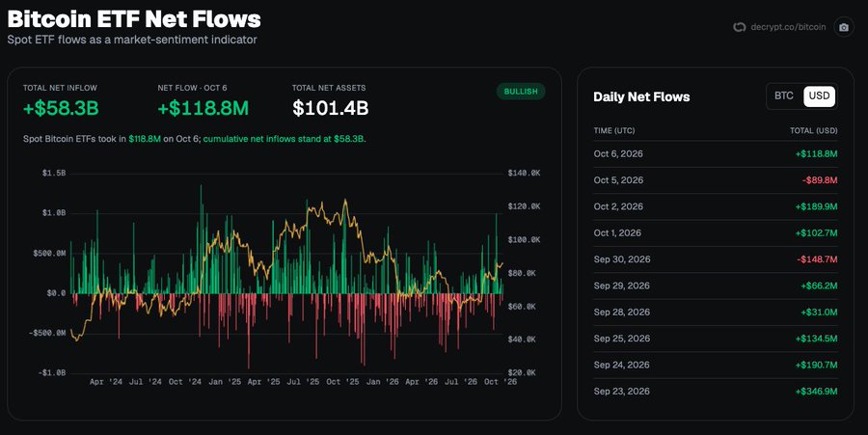The image size is (868, 435).
Task: Click the Jul '25 chart date label
Action: click(x=304, y=382)
